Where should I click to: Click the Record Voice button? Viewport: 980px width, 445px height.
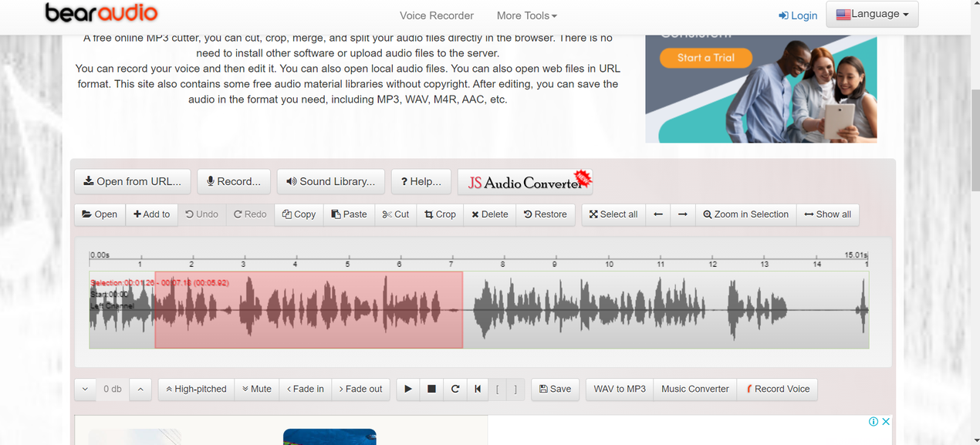pyautogui.click(x=777, y=389)
